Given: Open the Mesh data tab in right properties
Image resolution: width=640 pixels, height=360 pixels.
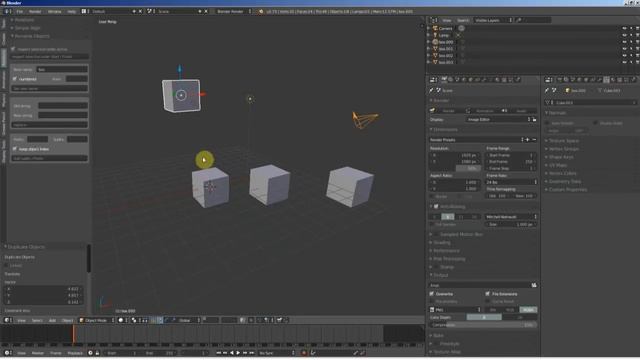Looking at the screenshot, I should coord(607,80).
